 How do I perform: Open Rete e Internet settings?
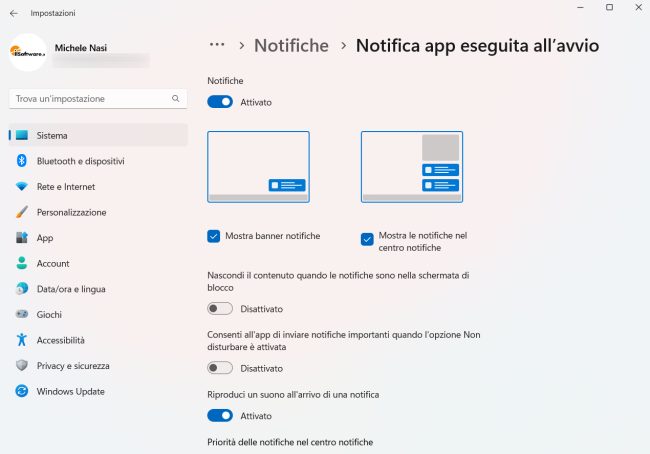tap(66, 186)
